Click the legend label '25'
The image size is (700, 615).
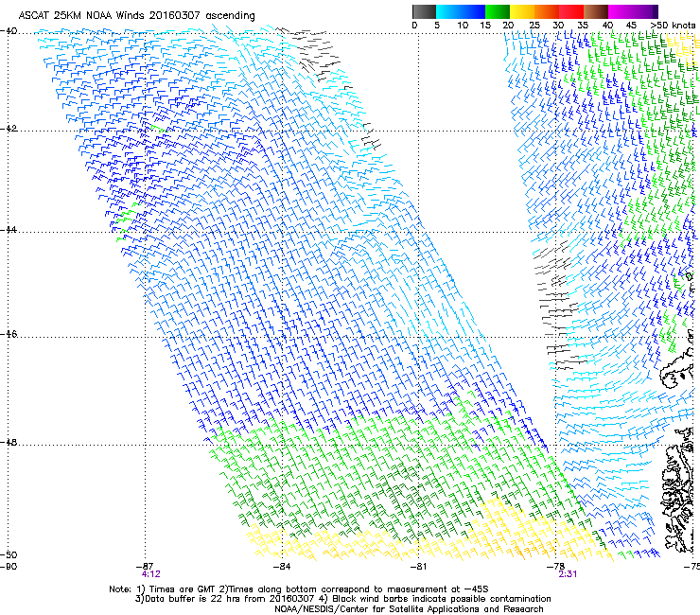point(534,26)
